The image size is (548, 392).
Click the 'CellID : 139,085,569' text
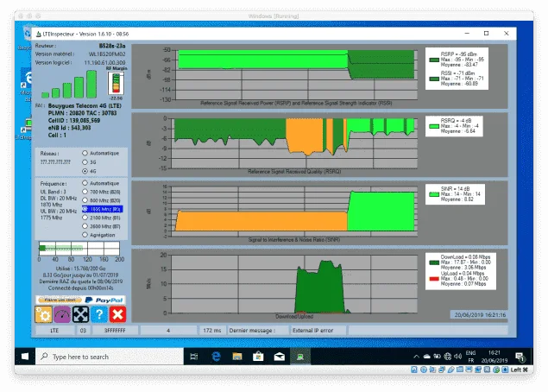pos(73,120)
